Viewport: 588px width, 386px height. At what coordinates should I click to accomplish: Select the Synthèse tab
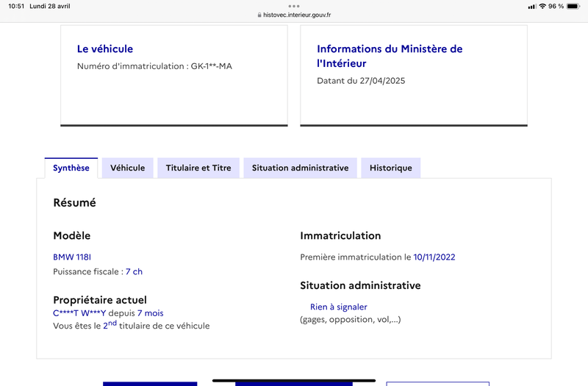(x=71, y=168)
